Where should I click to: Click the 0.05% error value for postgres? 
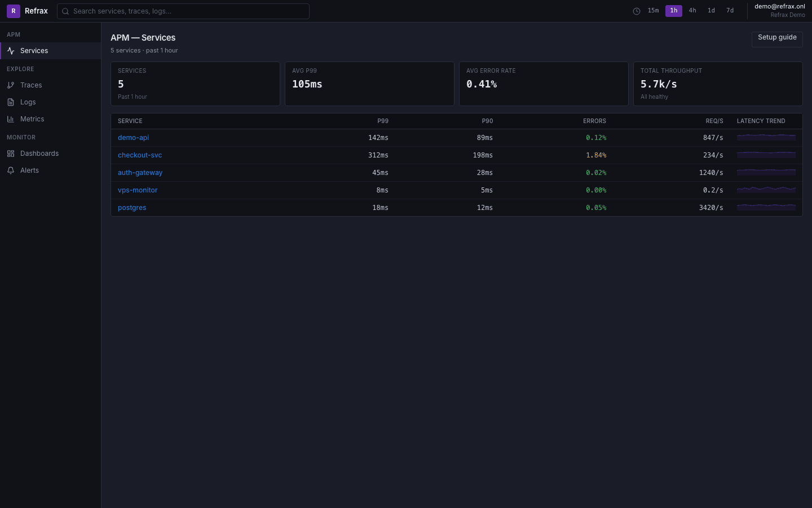(x=596, y=208)
